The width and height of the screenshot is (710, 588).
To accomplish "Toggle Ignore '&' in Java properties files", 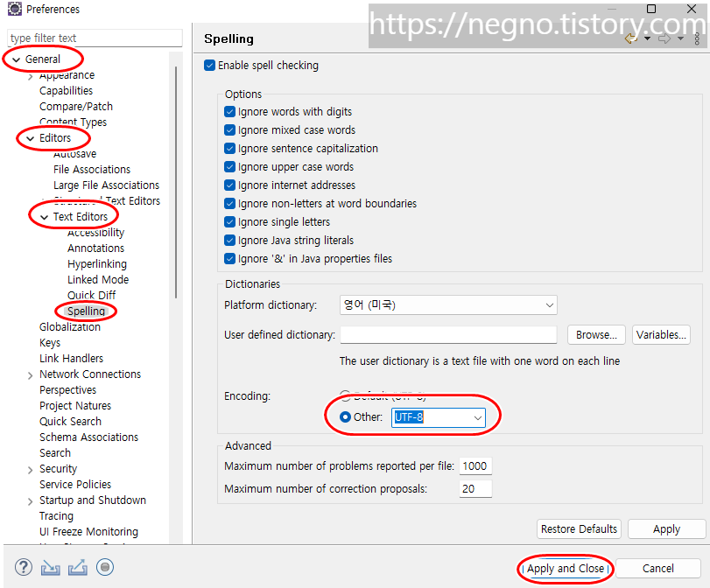I will pos(229,258).
